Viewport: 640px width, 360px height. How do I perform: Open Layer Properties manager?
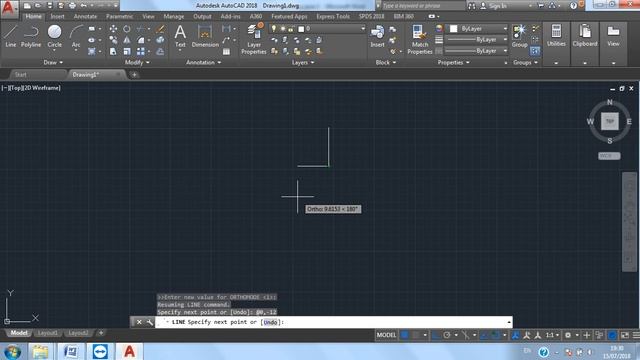[254, 39]
